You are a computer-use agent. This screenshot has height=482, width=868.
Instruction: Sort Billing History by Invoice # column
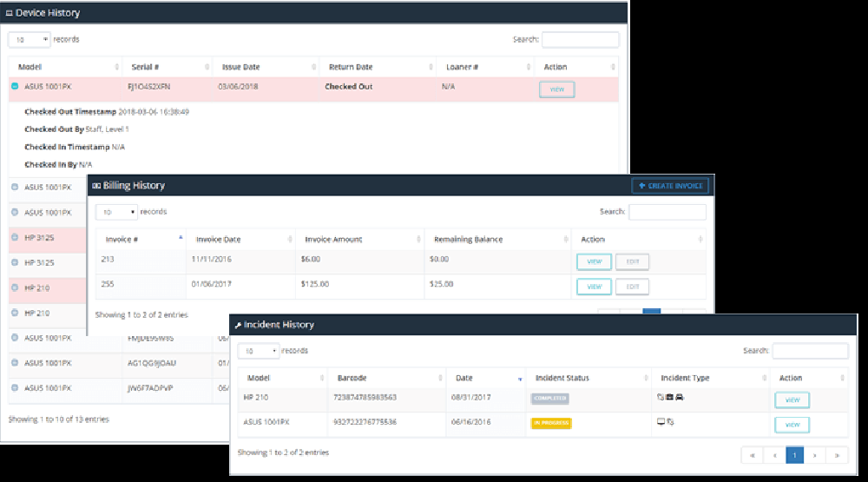point(141,240)
